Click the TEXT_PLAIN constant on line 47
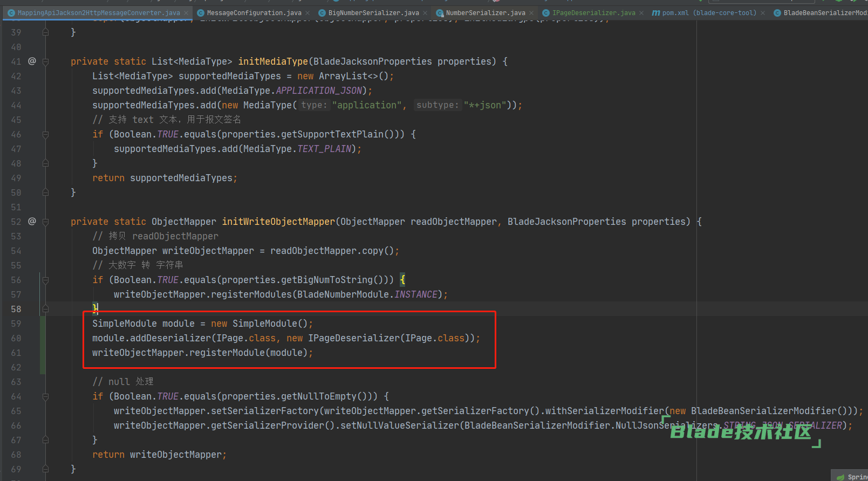The height and width of the screenshot is (481, 868). pyautogui.click(x=324, y=149)
